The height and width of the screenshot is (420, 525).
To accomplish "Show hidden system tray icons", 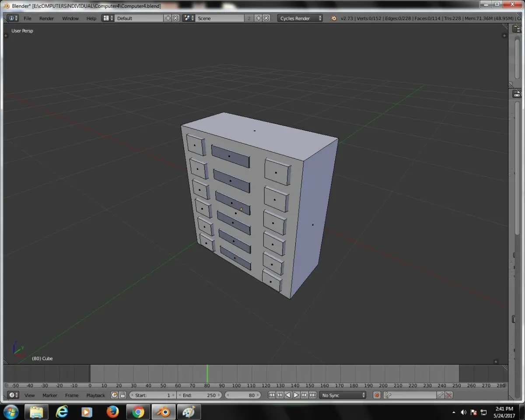I will point(454,412).
